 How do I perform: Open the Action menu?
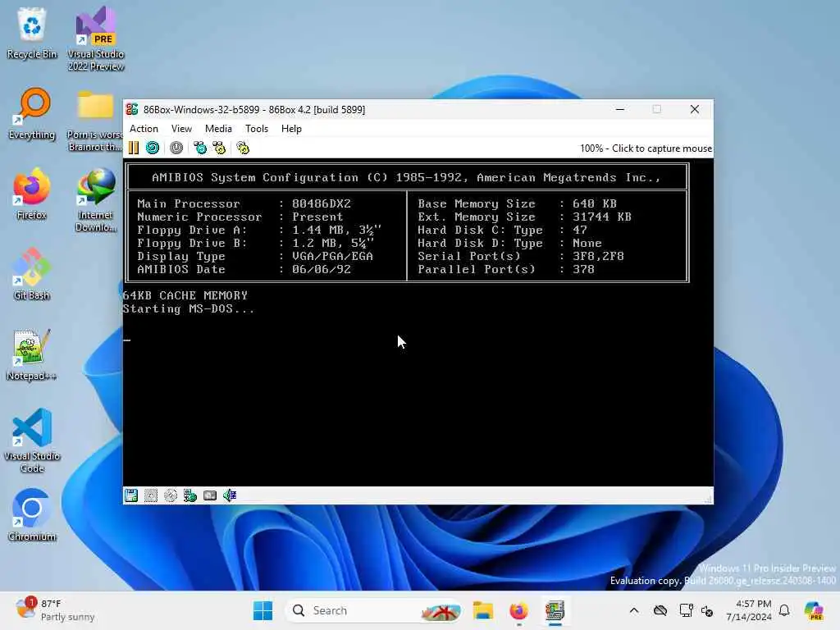[144, 129]
